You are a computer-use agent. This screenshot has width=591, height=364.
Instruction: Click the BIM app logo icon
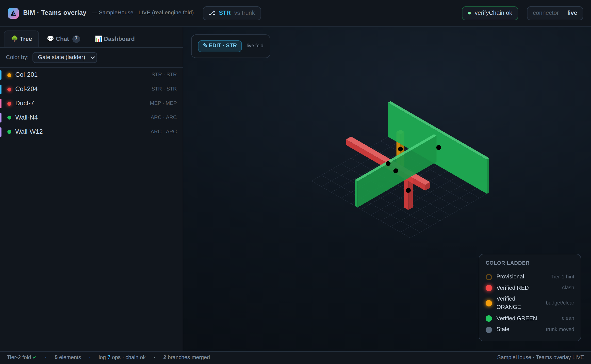[13, 13]
